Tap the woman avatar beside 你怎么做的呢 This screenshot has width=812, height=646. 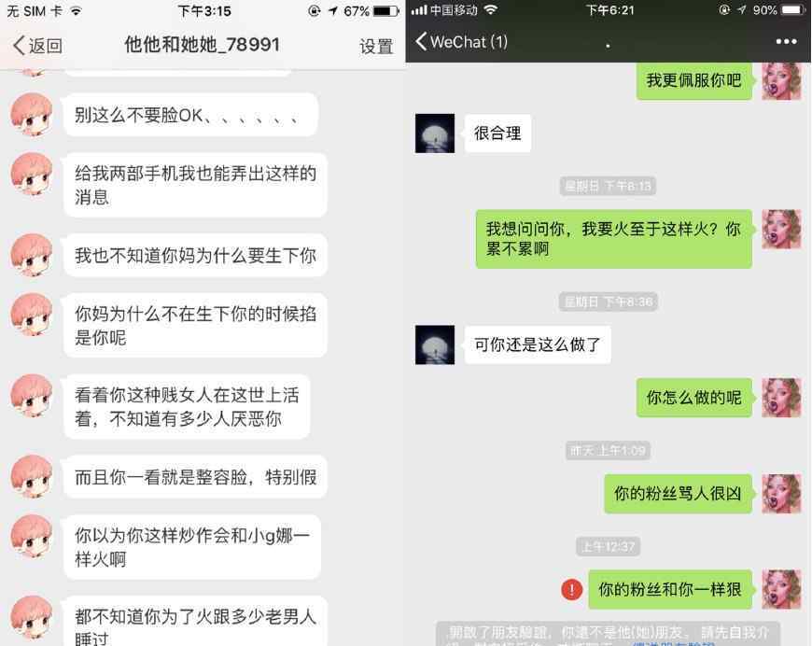[x=781, y=398]
